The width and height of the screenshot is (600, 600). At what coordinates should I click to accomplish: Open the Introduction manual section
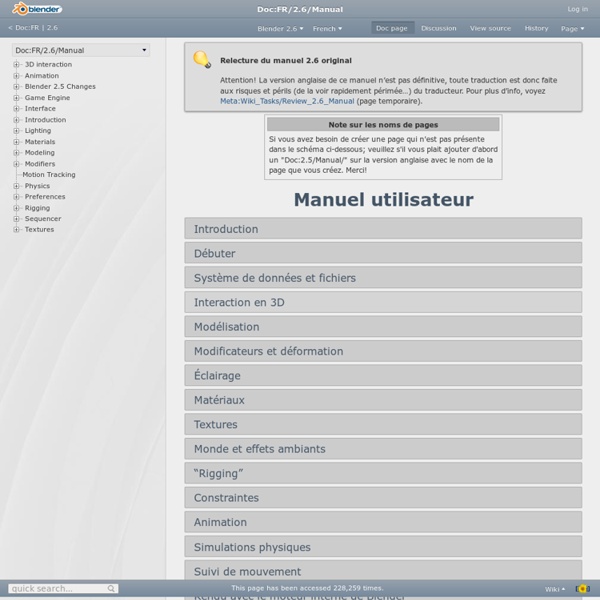(x=383, y=228)
